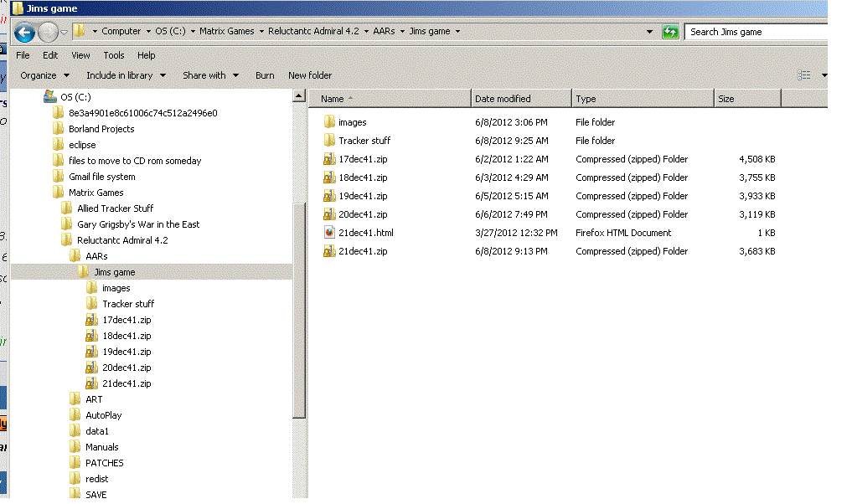Click the images folder icon in file list

pyautogui.click(x=329, y=121)
